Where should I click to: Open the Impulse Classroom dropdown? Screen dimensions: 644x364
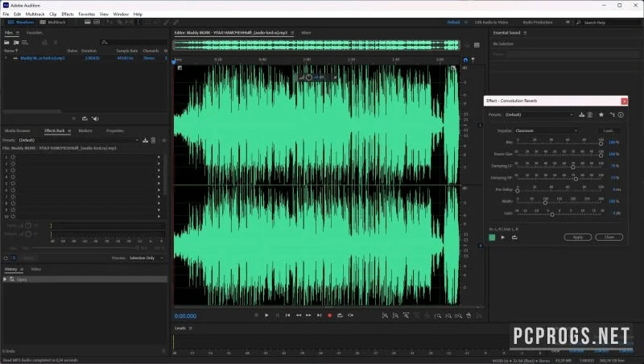coord(547,130)
